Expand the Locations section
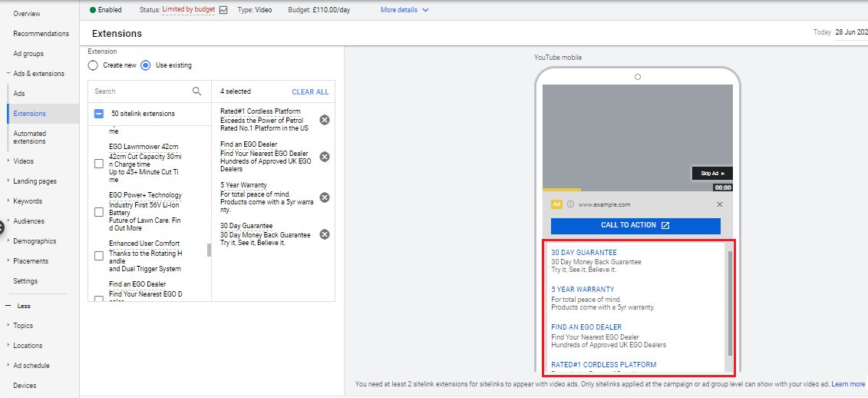This screenshot has height=398, width=868. pos(8,345)
